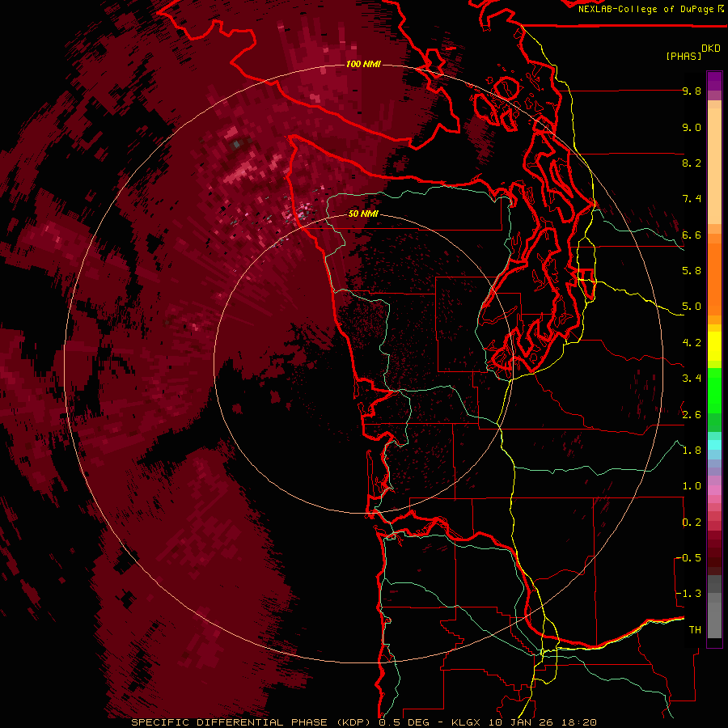
Task: Click the 1.0 value on the color scale
Action: (692, 486)
